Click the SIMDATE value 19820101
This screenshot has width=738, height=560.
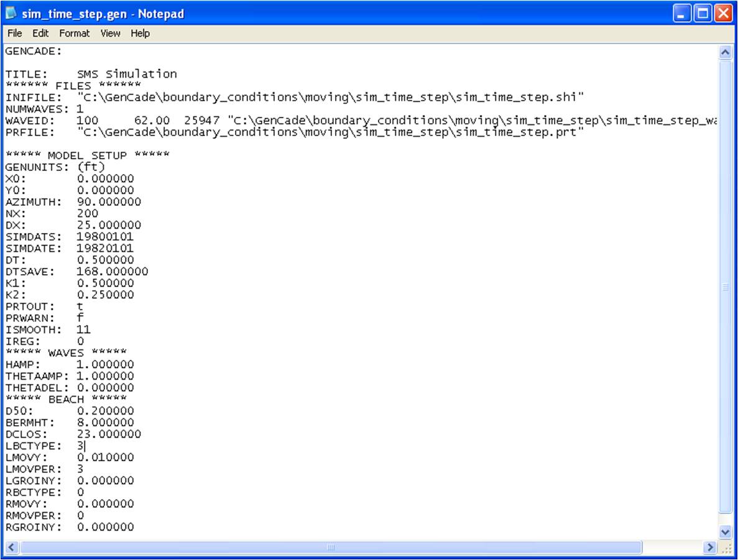click(105, 249)
